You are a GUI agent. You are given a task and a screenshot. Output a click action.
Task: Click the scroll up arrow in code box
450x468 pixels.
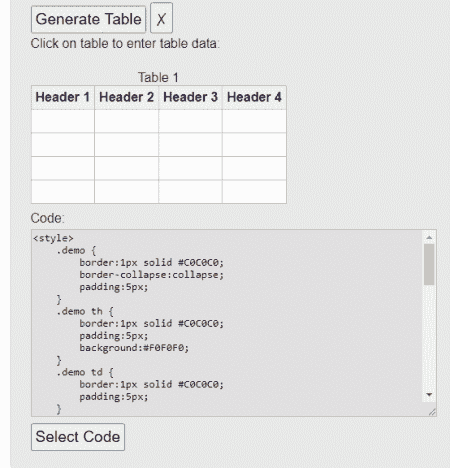coord(429,237)
